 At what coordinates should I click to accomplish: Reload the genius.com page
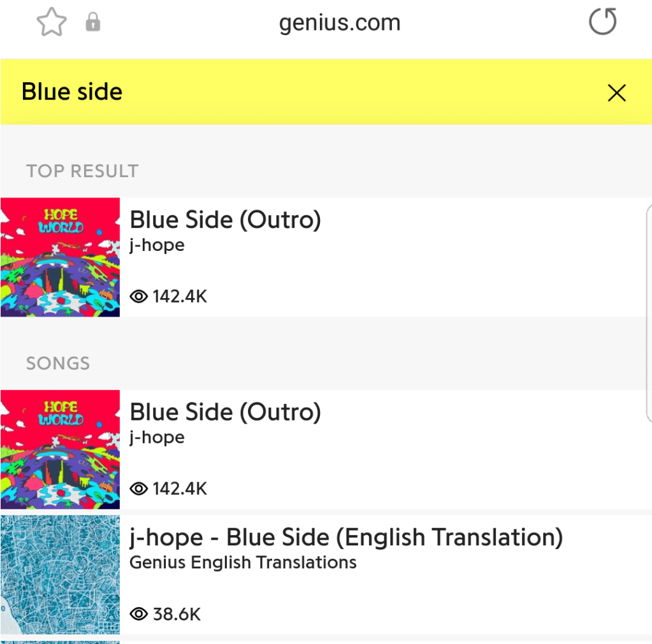click(602, 23)
